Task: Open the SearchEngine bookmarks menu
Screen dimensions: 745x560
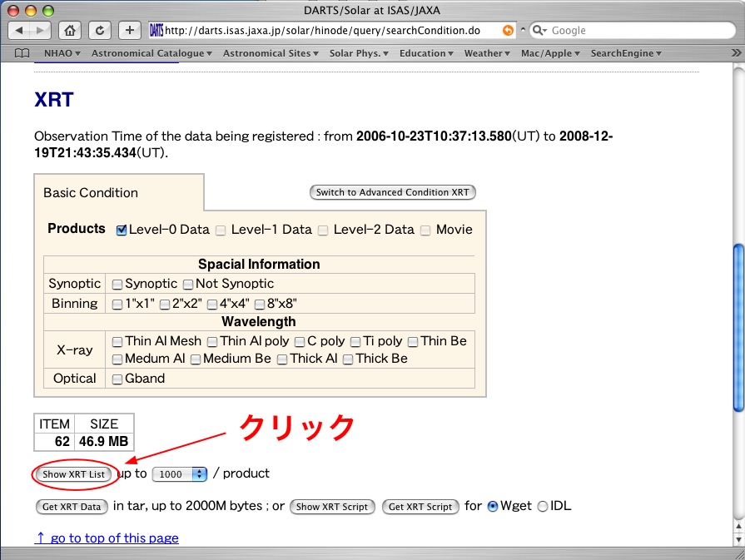Action: (625, 53)
